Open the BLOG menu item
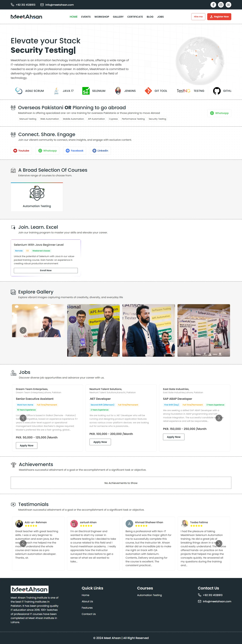Image resolution: width=242 pixels, height=644 pixels. (x=150, y=17)
